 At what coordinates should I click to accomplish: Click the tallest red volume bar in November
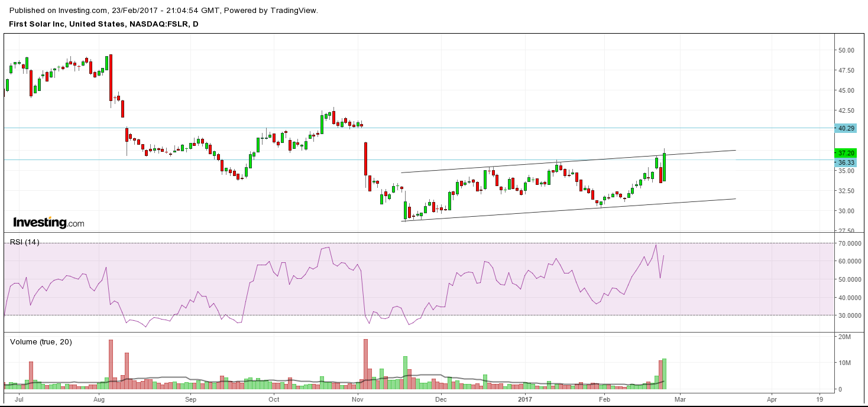point(365,364)
